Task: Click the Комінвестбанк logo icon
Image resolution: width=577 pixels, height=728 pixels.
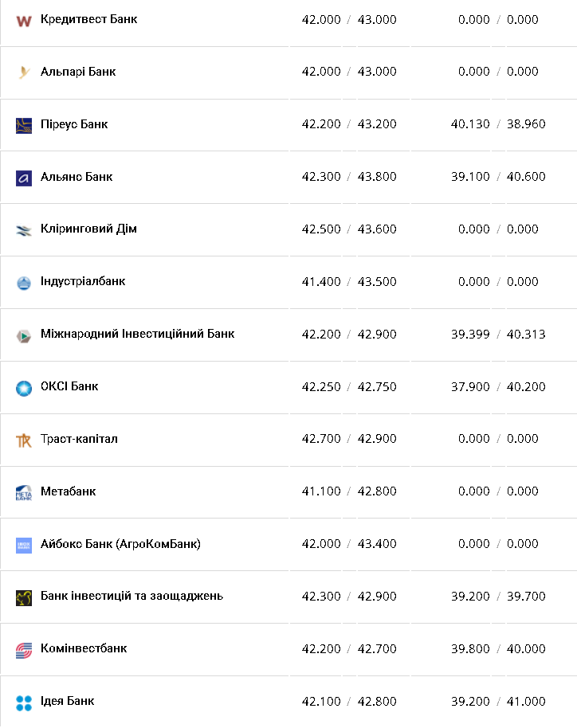Action: click(24, 650)
